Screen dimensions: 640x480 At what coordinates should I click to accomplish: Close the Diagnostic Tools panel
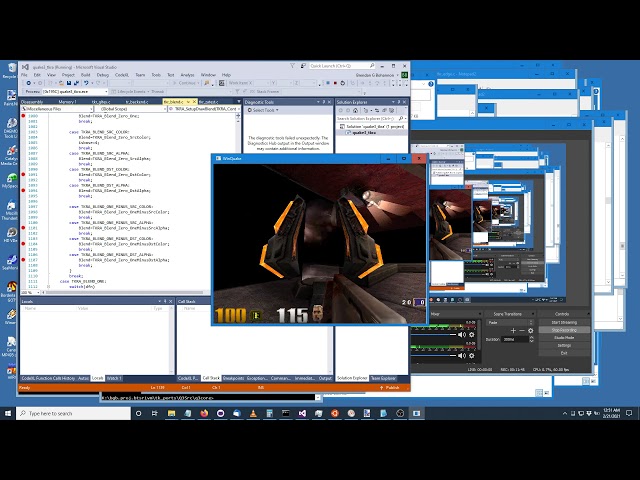point(329,102)
